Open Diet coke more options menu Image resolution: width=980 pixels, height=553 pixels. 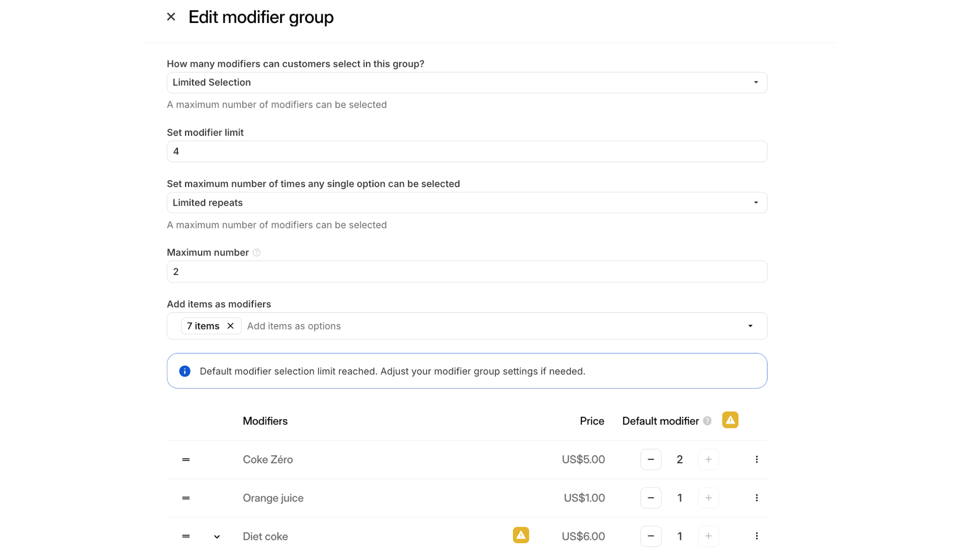[x=756, y=536]
